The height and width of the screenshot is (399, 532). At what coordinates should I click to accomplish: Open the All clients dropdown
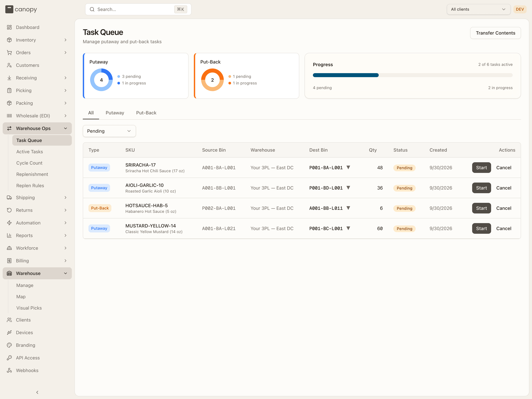478,9
